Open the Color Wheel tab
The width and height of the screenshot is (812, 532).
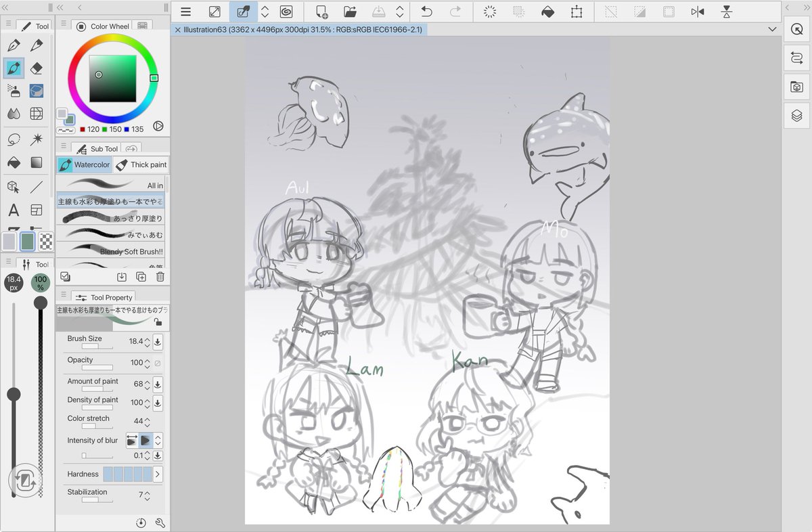click(x=102, y=26)
